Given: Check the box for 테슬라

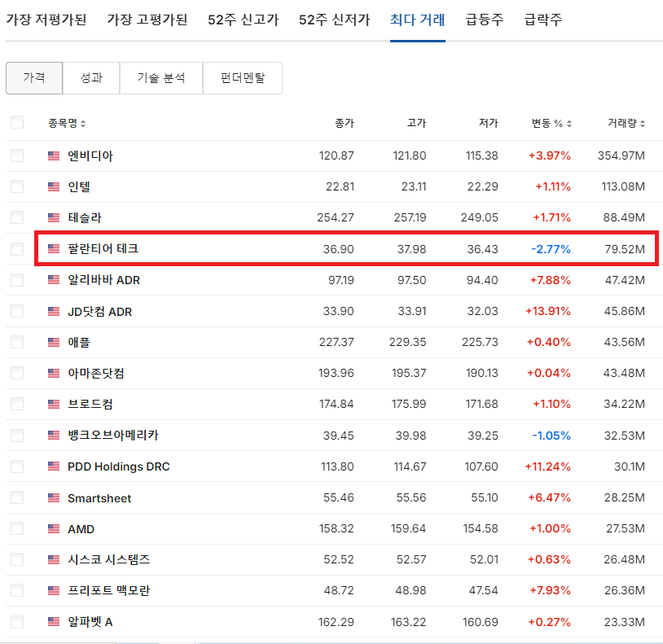Looking at the screenshot, I should 17,217.
